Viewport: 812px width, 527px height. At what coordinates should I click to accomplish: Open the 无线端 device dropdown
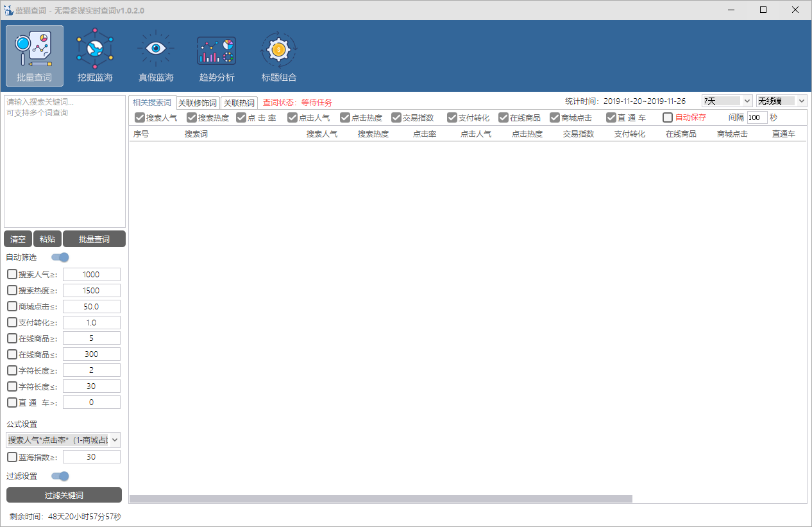[781, 101]
